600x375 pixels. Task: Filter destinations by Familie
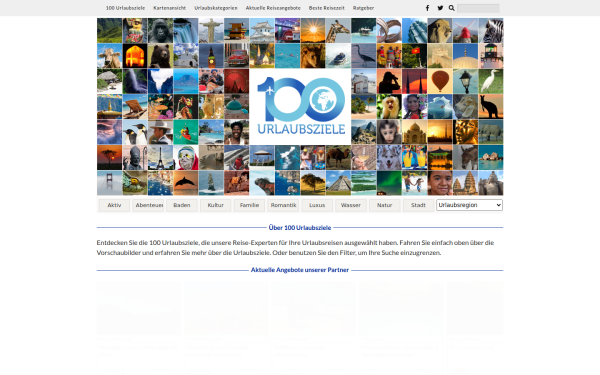coord(249,205)
